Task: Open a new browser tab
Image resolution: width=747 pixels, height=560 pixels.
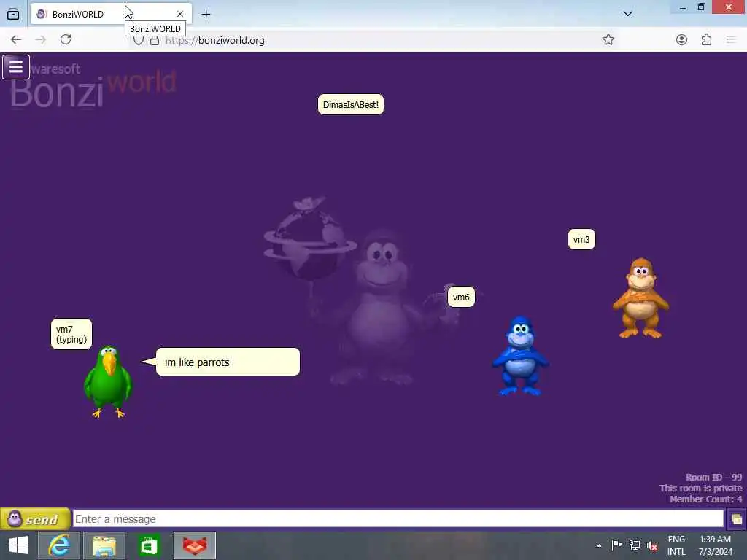Action: [x=206, y=15]
